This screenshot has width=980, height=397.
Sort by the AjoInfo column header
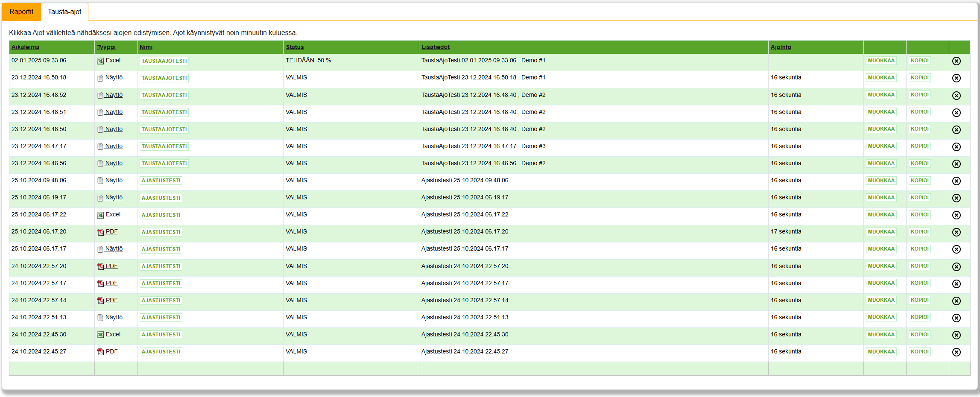tap(781, 47)
